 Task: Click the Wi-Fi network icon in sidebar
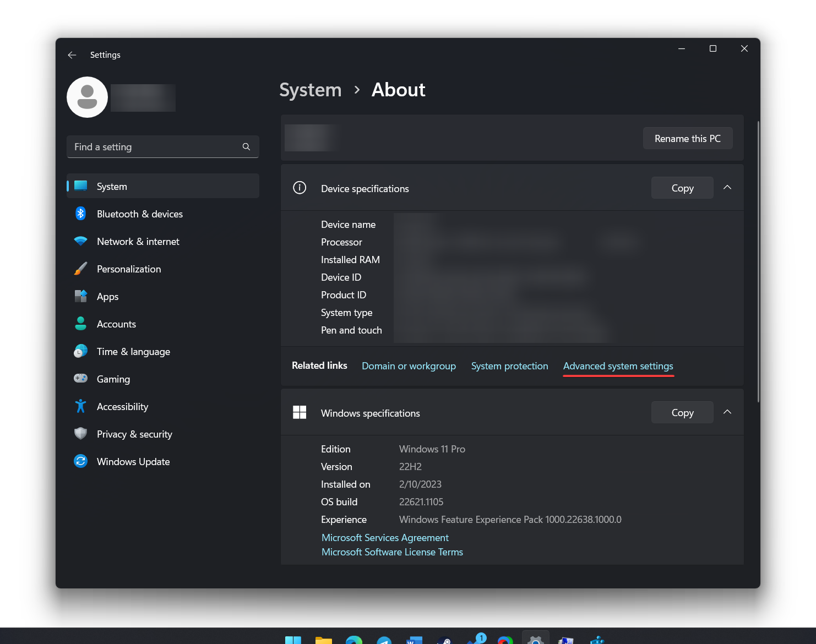click(80, 241)
